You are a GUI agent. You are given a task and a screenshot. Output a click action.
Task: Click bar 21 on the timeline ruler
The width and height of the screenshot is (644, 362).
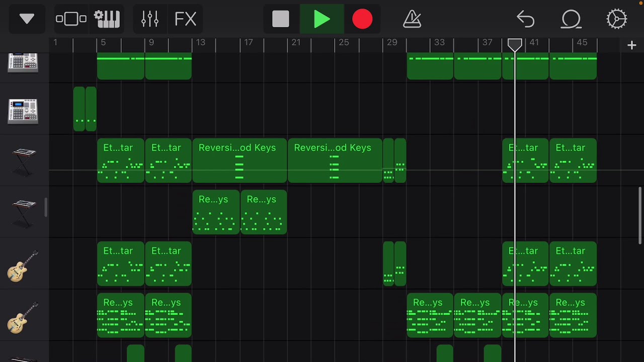coord(296,43)
